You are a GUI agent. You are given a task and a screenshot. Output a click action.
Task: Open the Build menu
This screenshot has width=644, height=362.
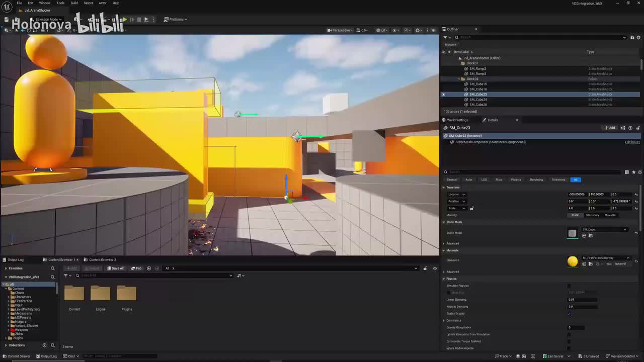point(74,3)
